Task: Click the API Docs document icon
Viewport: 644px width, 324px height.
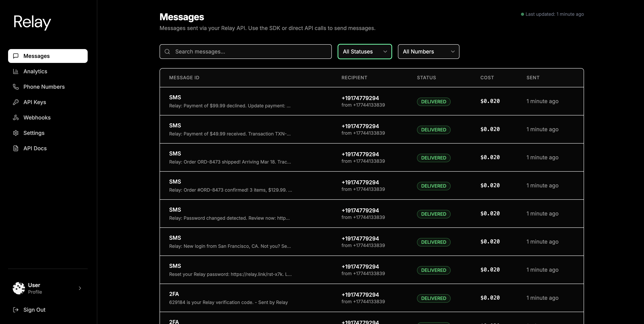Action: point(16,148)
